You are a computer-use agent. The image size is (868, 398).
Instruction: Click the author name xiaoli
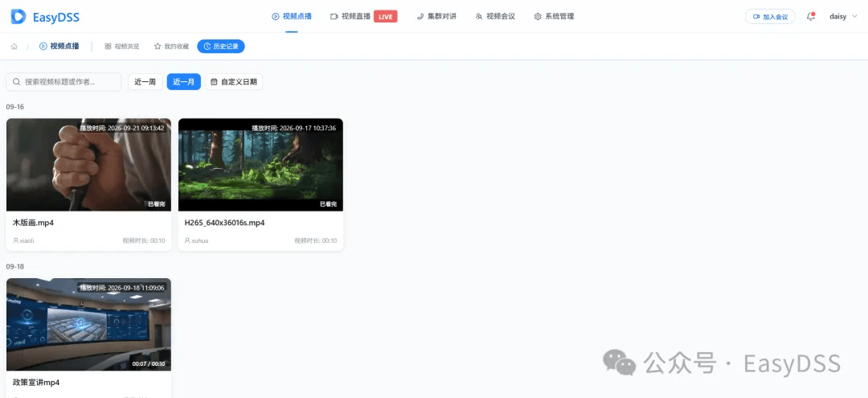click(x=27, y=240)
